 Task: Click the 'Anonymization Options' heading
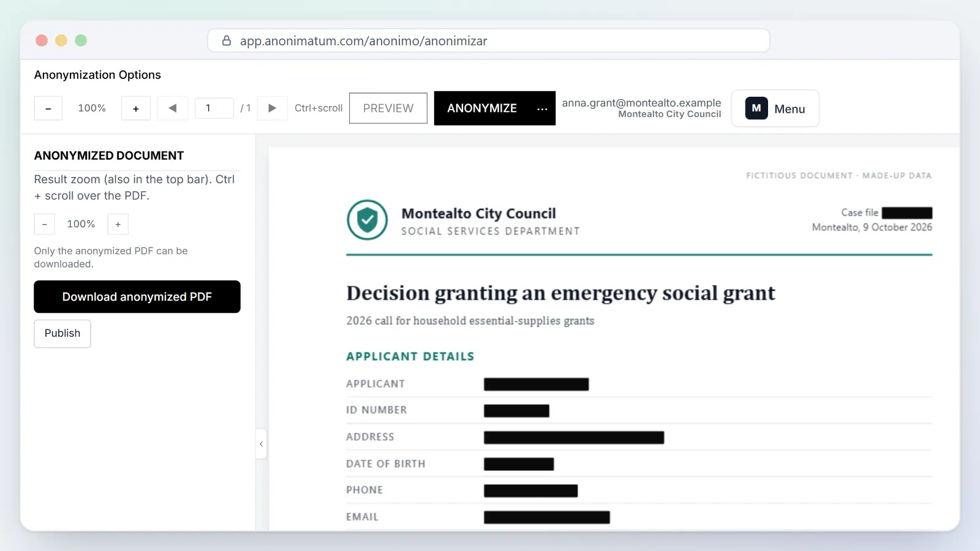[97, 75]
